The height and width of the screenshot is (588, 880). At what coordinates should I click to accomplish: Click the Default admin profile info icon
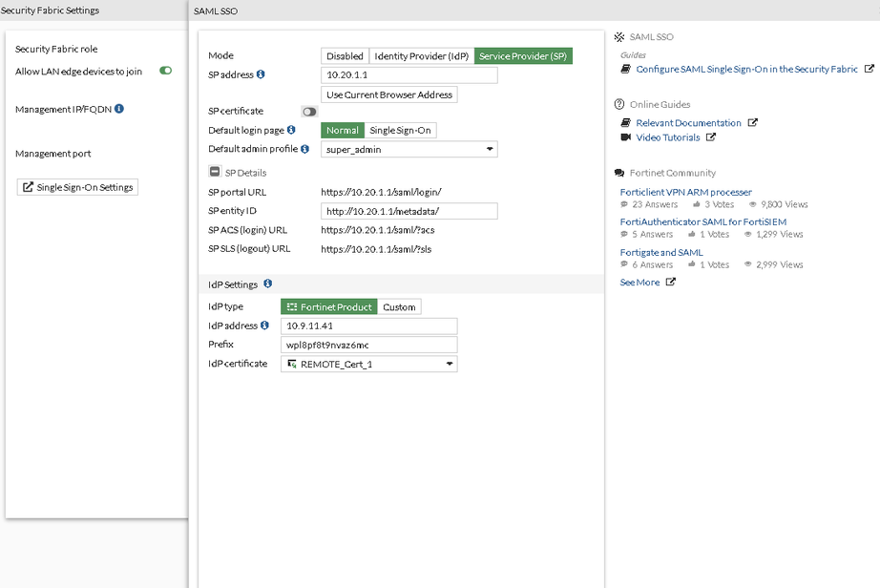tap(304, 149)
